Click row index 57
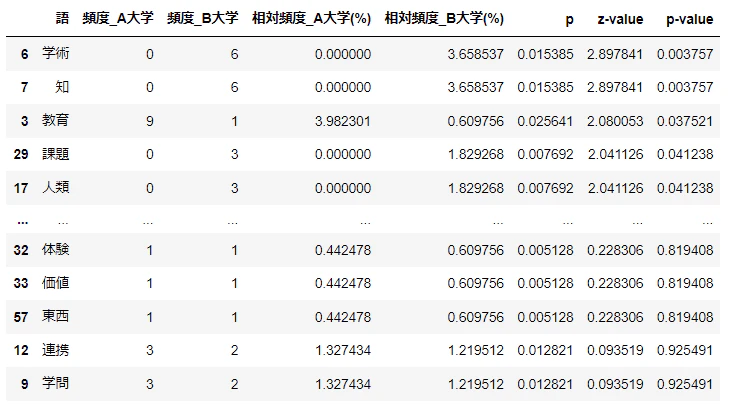The width and height of the screenshot is (731, 406). click(21, 317)
